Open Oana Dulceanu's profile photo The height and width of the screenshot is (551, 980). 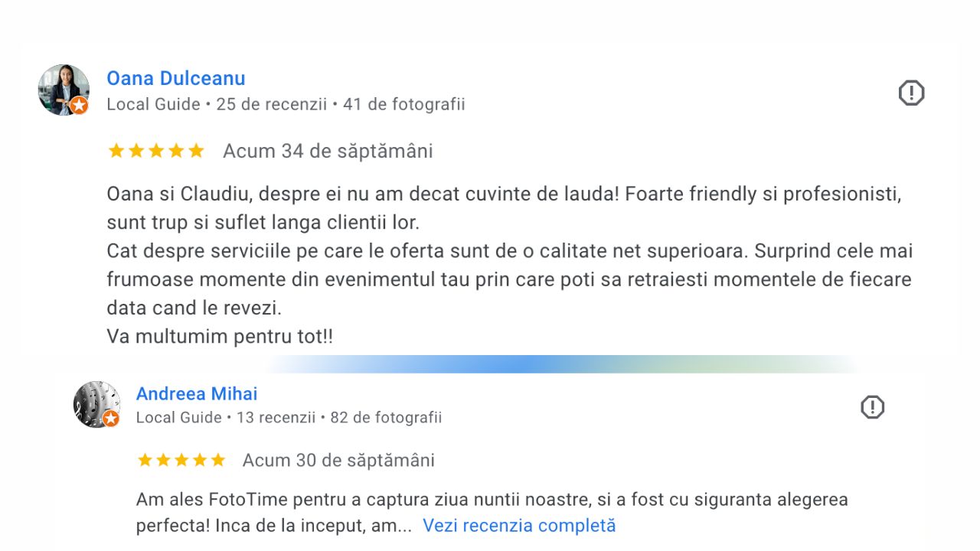(64, 90)
